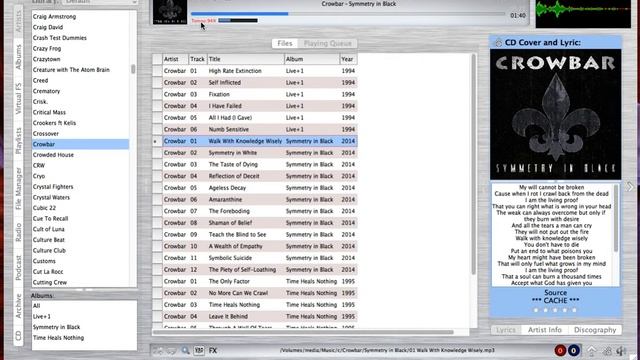
Task: Open the CD side tab
Action: [x=18, y=336]
